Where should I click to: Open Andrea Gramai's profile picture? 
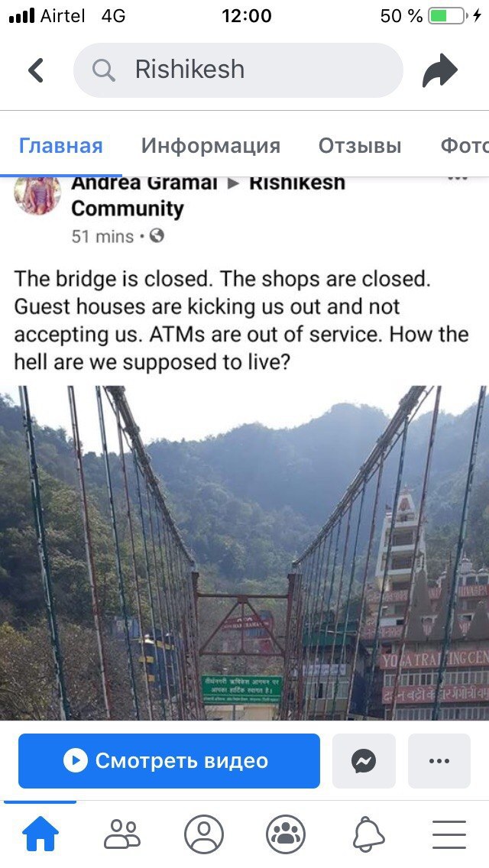click(37, 194)
